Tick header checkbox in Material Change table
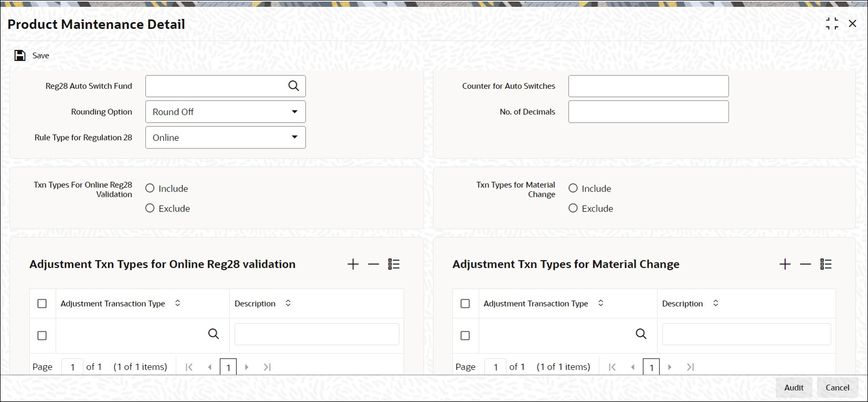 pyautogui.click(x=465, y=304)
